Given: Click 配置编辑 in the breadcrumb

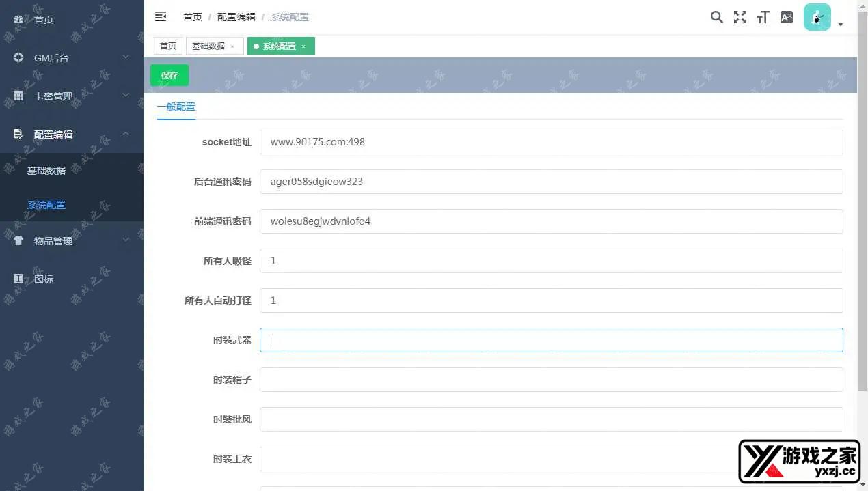Looking at the screenshot, I should 236,17.
